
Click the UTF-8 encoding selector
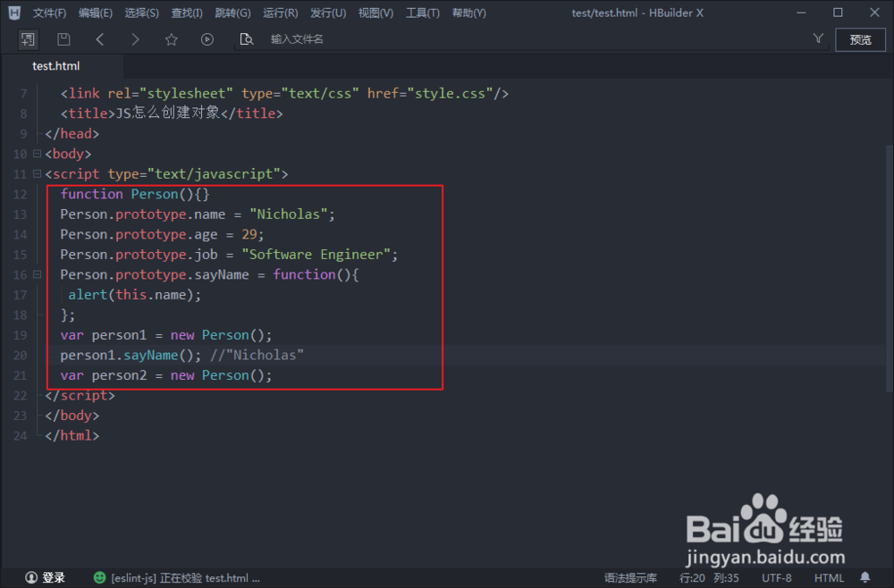777,578
